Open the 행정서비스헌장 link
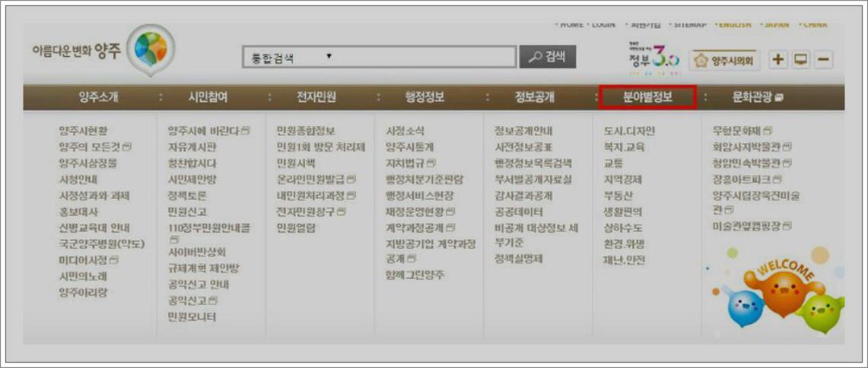Image resolution: width=868 pixels, height=368 pixels. click(420, 195)
